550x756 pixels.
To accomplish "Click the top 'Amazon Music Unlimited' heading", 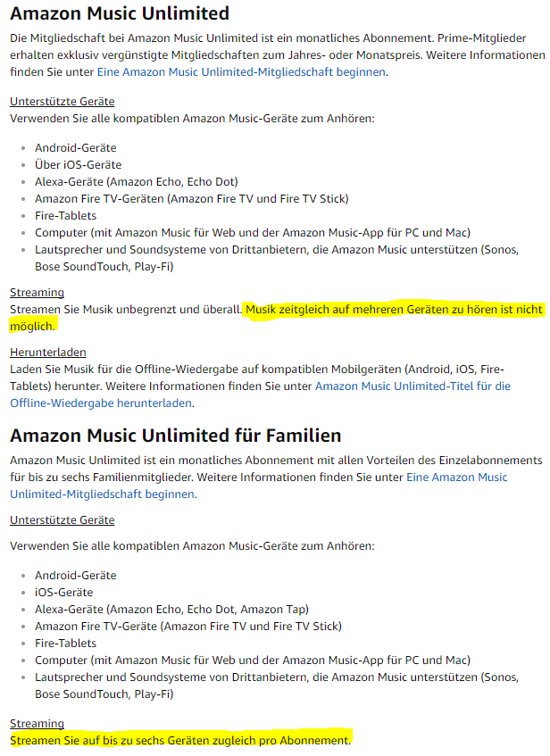I will tap(120, 13).
